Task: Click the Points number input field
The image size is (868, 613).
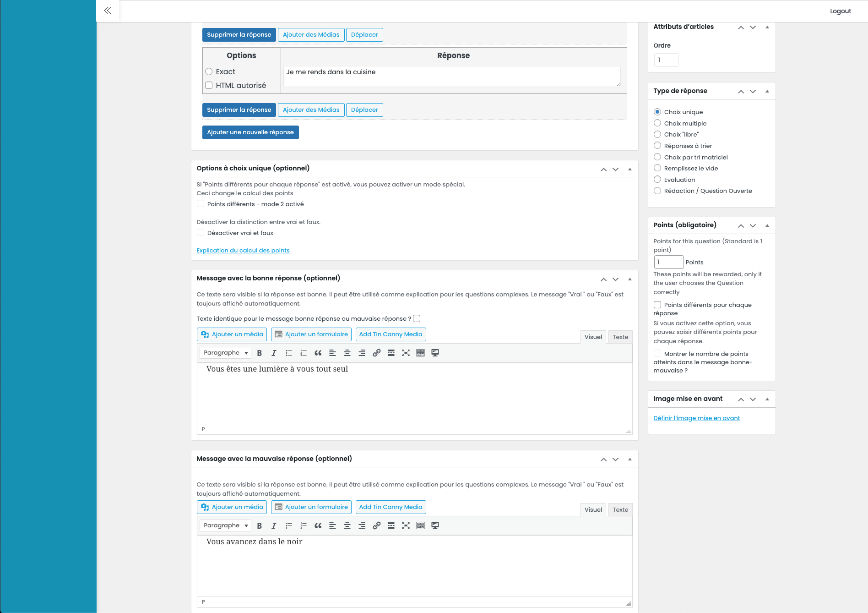Action: point(668,262)
